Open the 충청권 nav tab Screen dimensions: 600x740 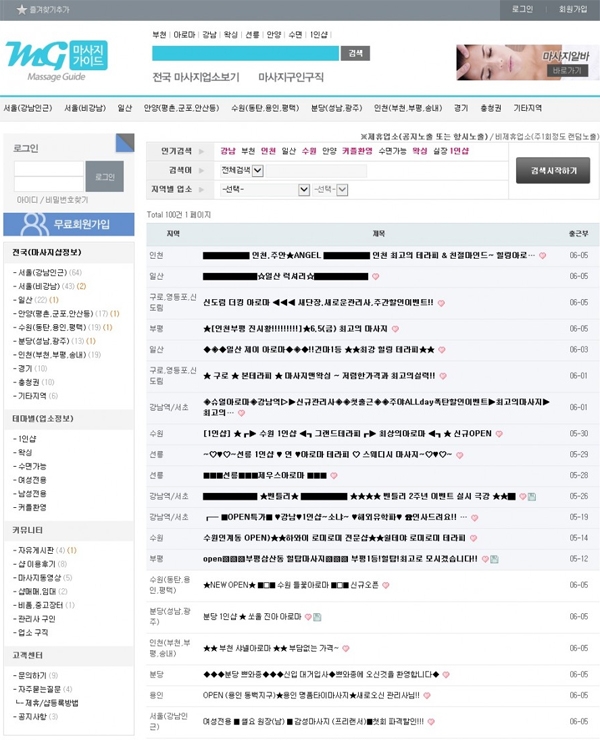(x=491, y=108)
